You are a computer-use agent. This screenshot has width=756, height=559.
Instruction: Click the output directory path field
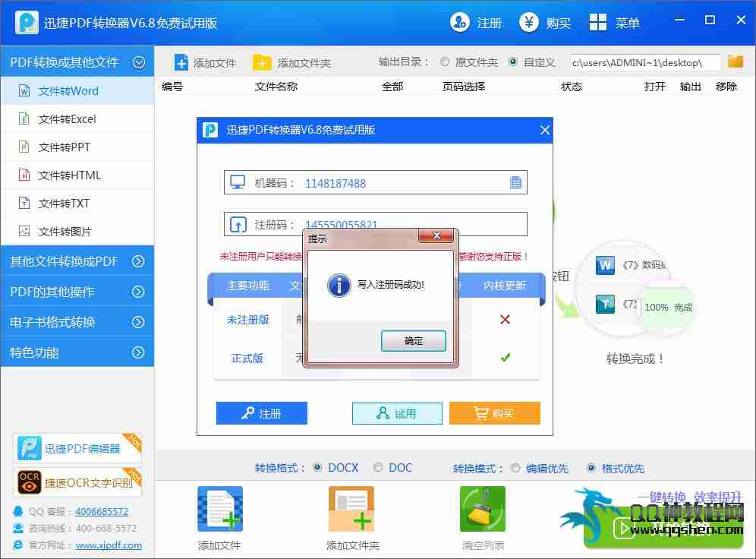point(646,62)
